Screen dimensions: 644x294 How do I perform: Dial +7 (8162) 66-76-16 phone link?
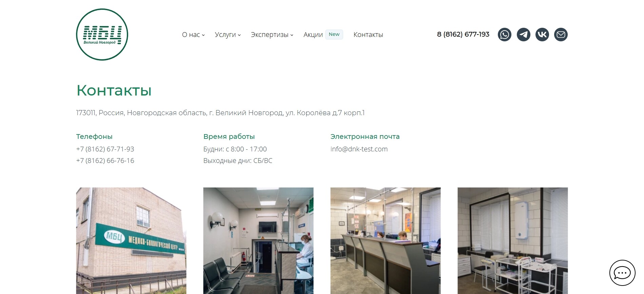coord(105,161)
